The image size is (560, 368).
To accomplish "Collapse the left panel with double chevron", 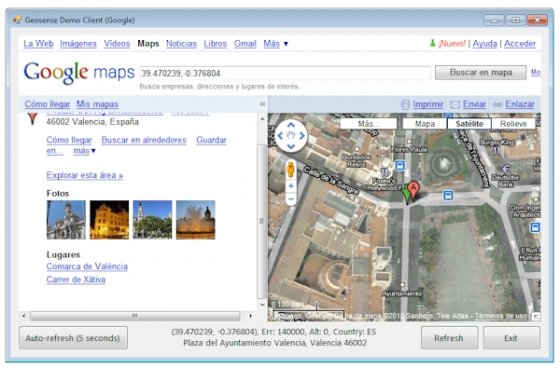I will click(262, 104).
